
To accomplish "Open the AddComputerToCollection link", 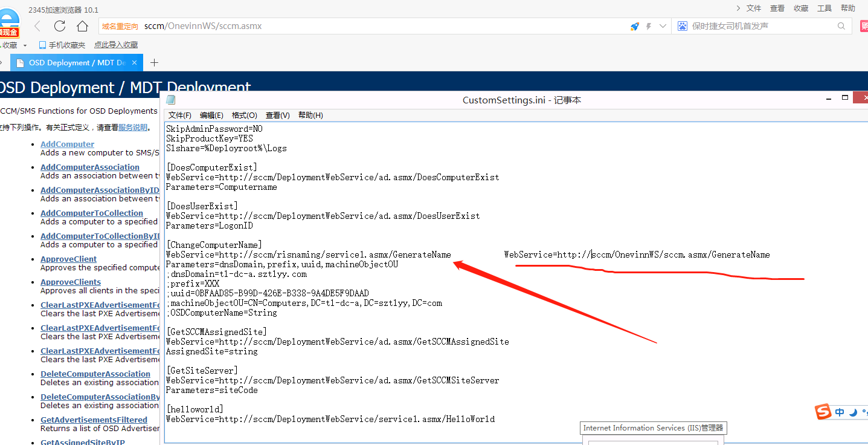I will 92,213.
